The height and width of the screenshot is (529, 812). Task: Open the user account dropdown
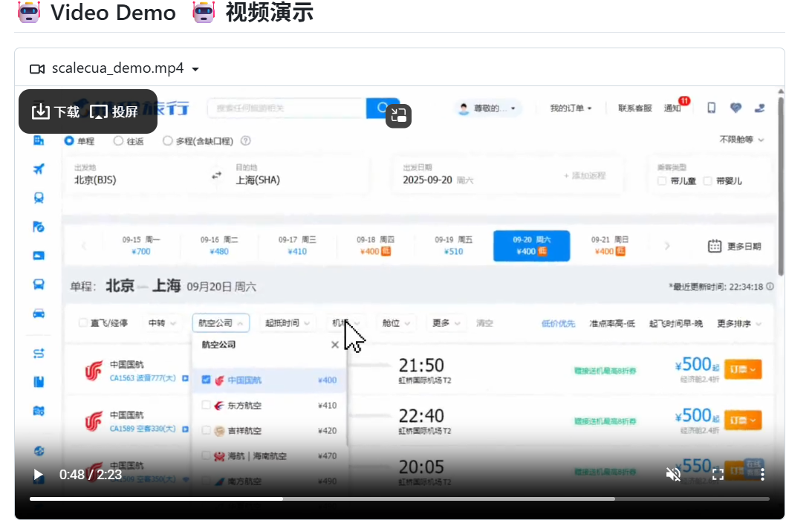[x=487, y=108]
